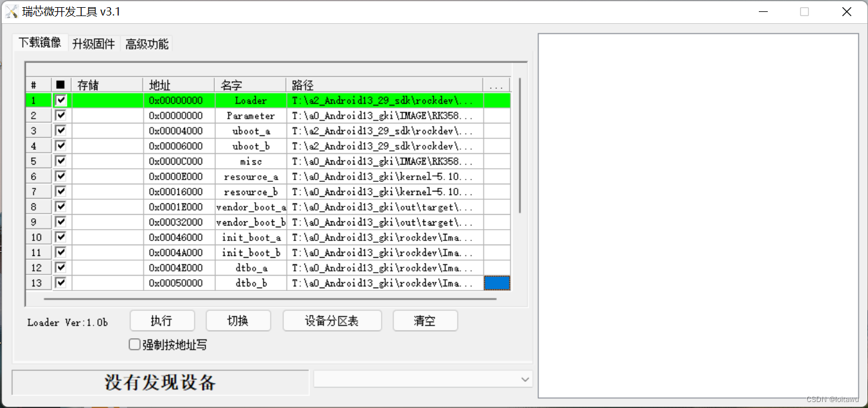868x408 pixels.
Task: Uncheck the Parameter row checkbox
Action: (61, 115)
